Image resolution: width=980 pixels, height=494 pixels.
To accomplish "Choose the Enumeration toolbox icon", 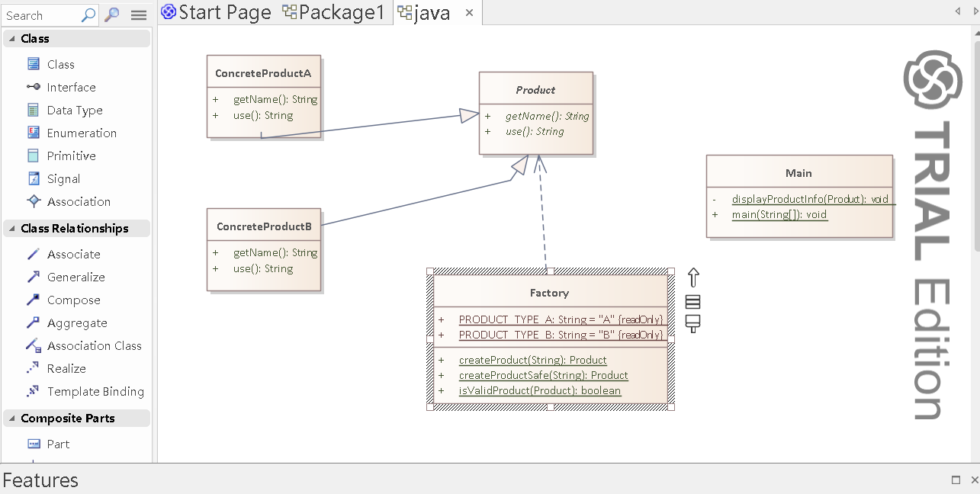I will click(34, 133).
